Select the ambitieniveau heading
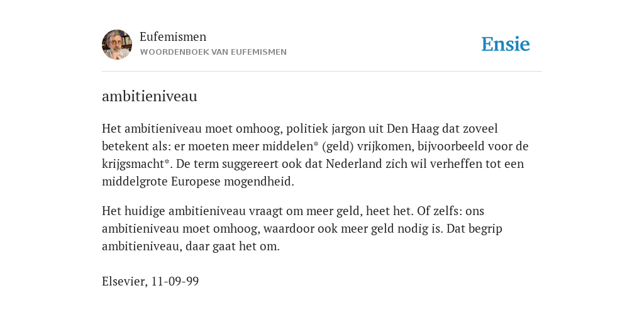Screen dimensions: 644x322 pyautogui.click(x=150, y=96)
